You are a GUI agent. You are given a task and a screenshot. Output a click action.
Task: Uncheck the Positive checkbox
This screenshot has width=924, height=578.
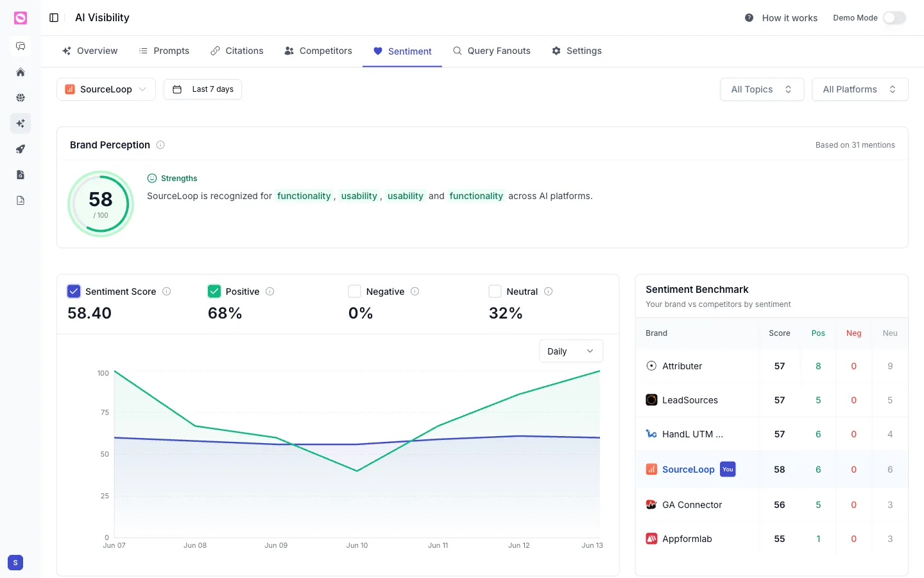click(214, 292)
